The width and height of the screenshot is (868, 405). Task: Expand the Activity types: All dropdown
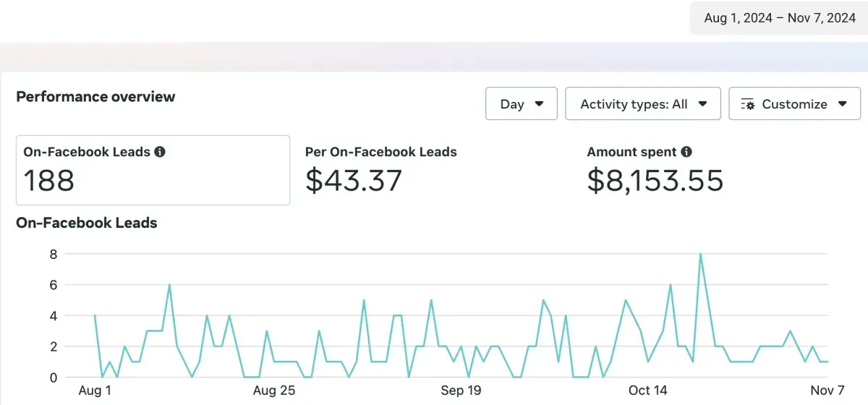pos(643,103)
